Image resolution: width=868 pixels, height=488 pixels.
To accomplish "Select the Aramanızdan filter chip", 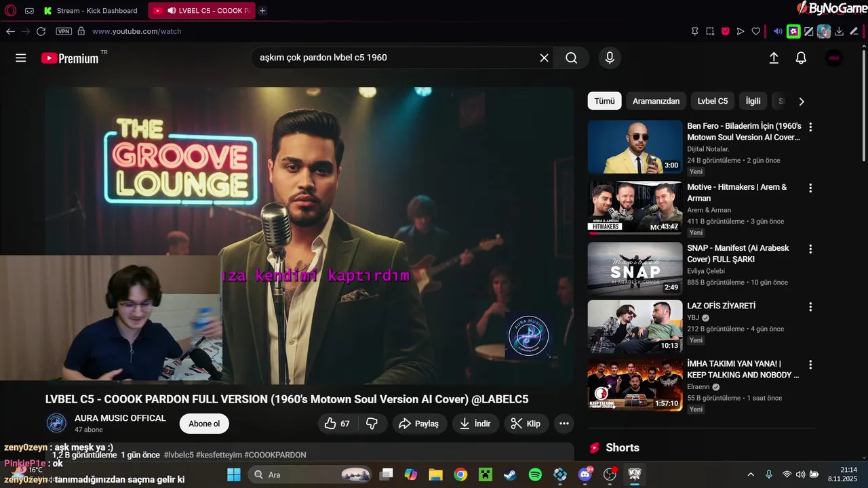I will pyautogui.click(x=656, y=101).
